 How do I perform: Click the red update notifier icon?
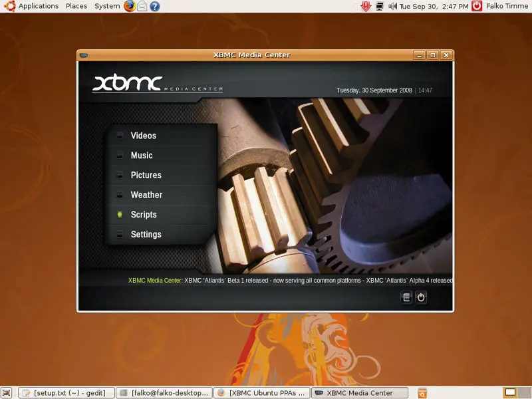coord(366,6)
